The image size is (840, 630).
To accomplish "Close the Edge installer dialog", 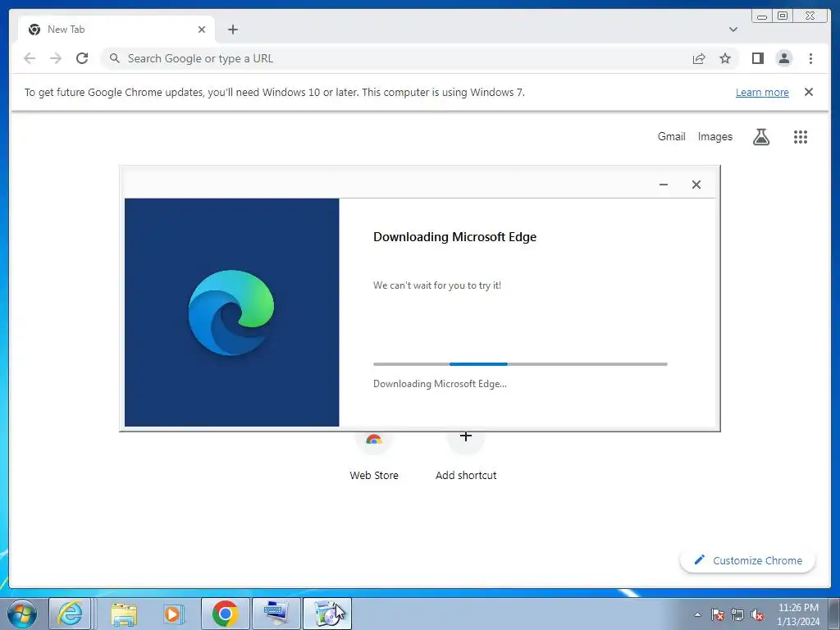I will (x=696, y=185).
